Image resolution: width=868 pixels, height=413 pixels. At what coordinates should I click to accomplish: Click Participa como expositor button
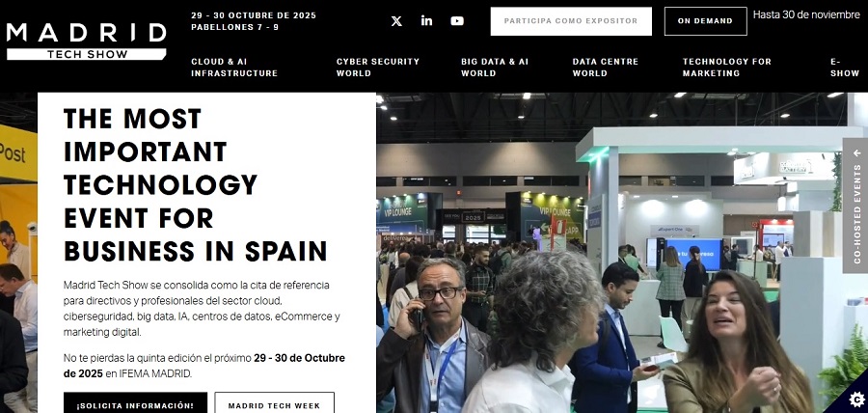(x=571, y=21)
